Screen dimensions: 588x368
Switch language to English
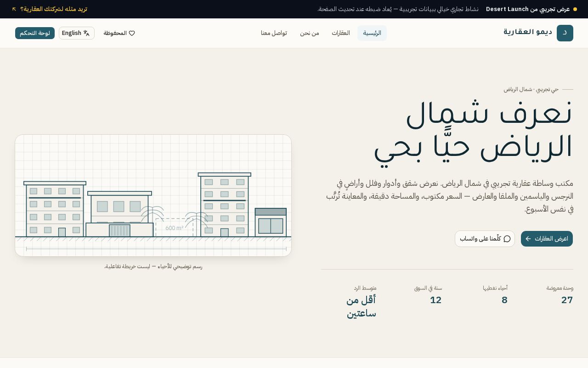(77, 33)
